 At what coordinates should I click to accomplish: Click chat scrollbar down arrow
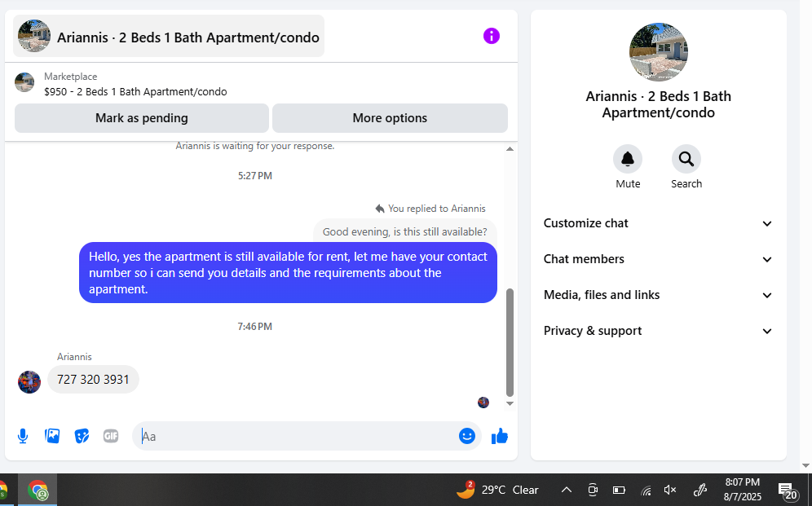(510, 403)
